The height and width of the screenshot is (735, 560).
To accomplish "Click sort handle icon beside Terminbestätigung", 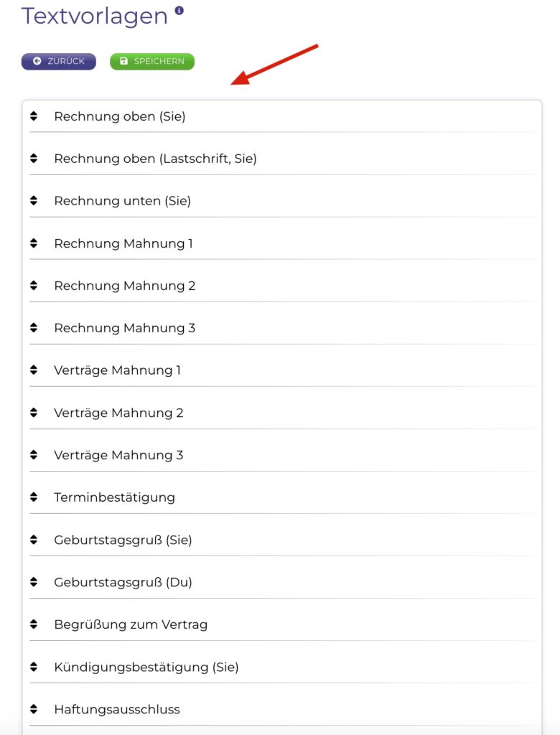I will pyautogui.click(x=34, y=497).
